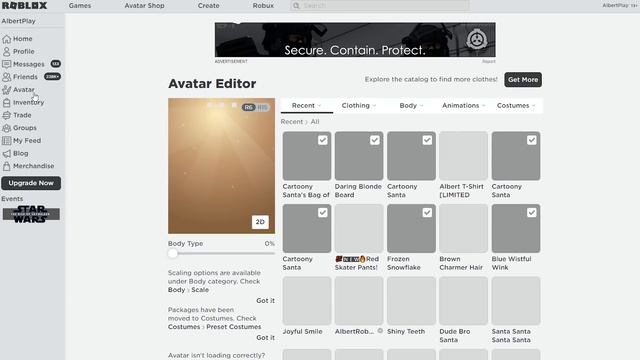Click the search magnifier icon
640x360 pixels.
pos(296,6)
